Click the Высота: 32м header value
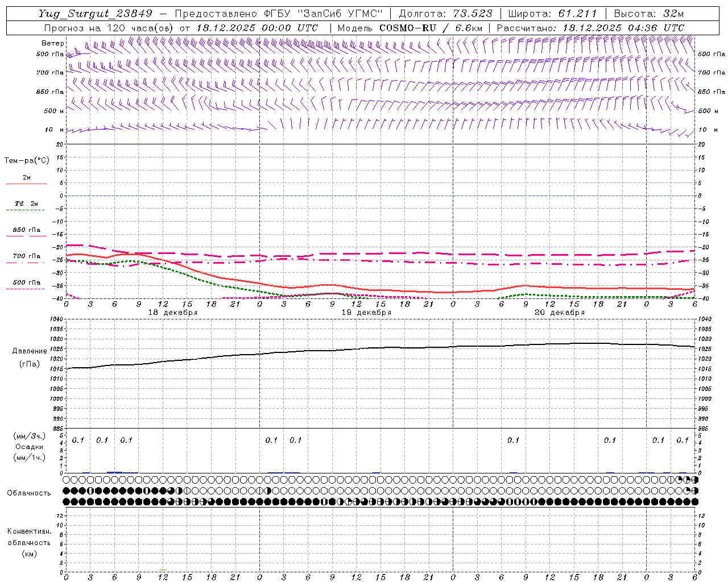Image resolution: width=728 pixels, height=582 pixels. pos(649,14)
